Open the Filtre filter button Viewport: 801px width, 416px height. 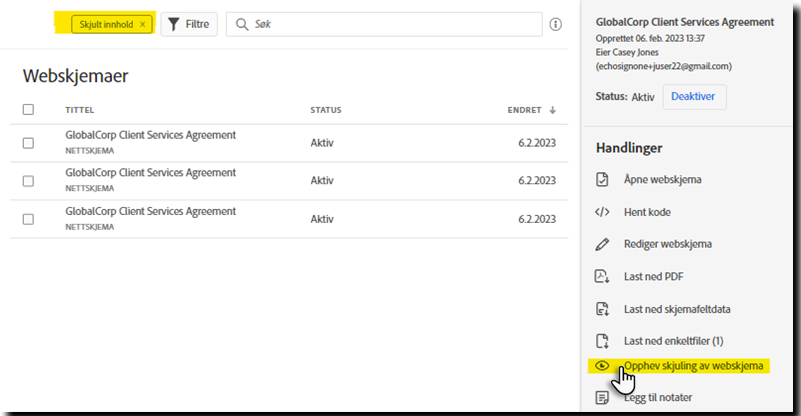[189, 24]
